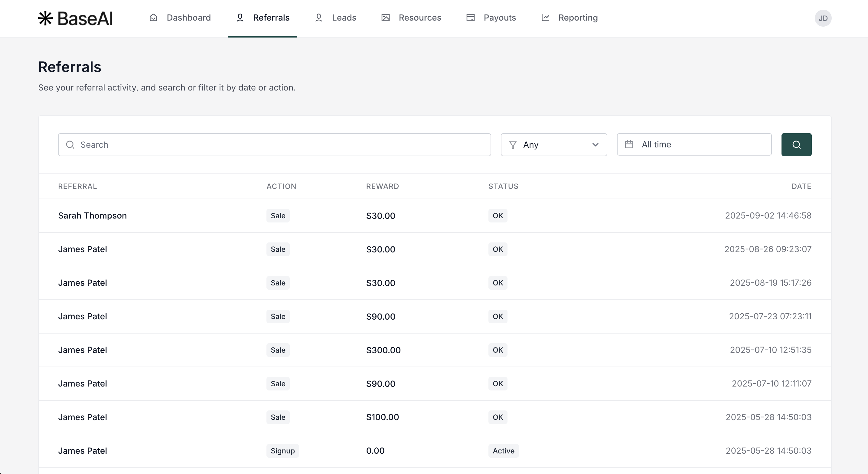The width and height of the screenshot is (868, 474).
Task: Click the Leads person icon
Action: pos(318,18)
